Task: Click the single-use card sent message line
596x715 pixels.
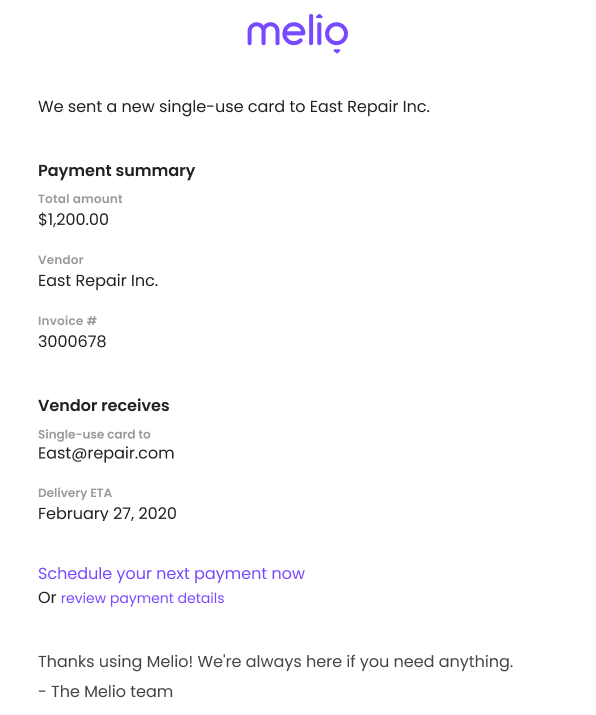Action: click(x=234, y=107)
